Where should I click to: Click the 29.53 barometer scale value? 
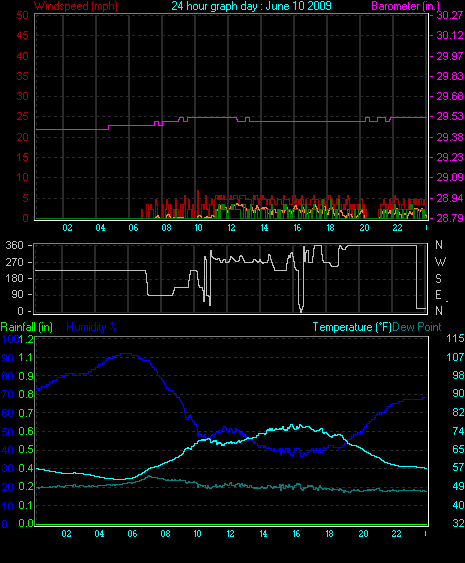[450, 116]
